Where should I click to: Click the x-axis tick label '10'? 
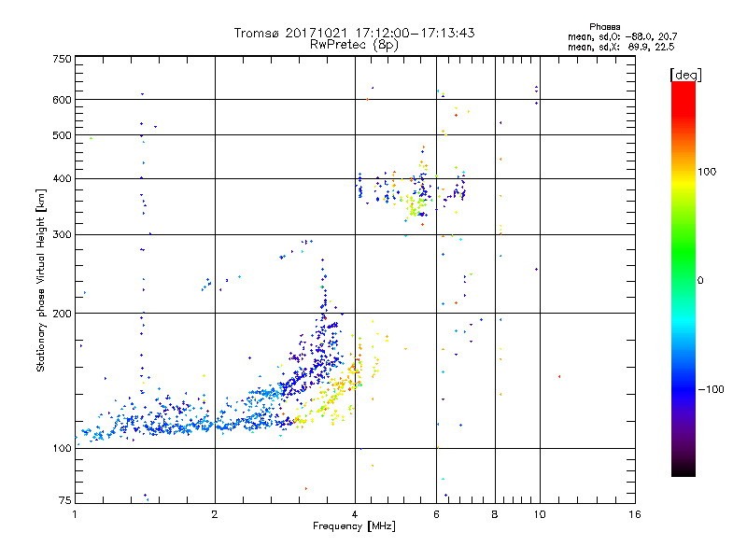[540, 514]
